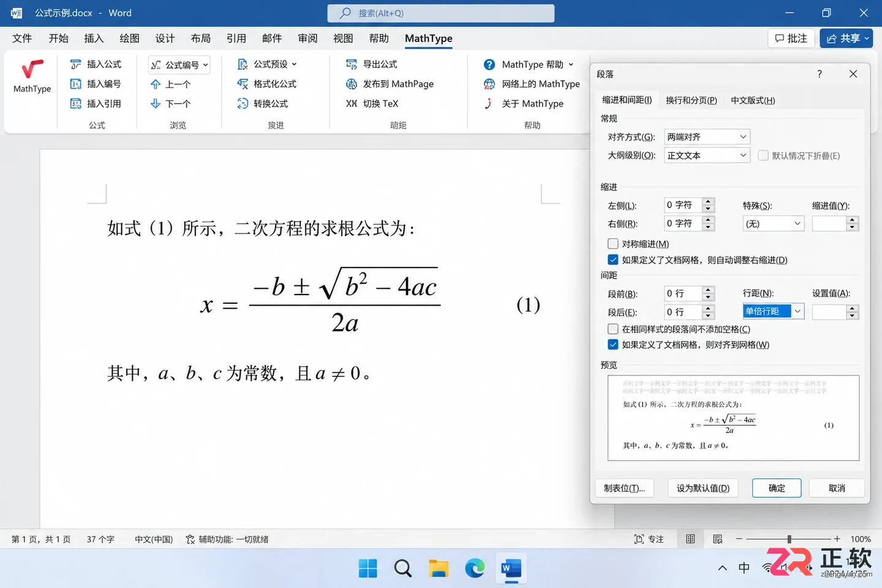Click the 专注 focus mode status icon
The height and width of the screenshot is (588, 882).
pos(649,539)
